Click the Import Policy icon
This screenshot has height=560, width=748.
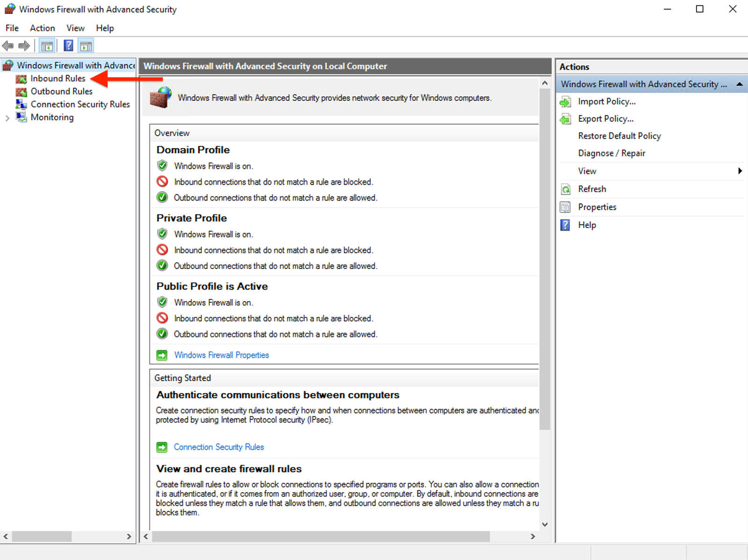coord(566,101)
